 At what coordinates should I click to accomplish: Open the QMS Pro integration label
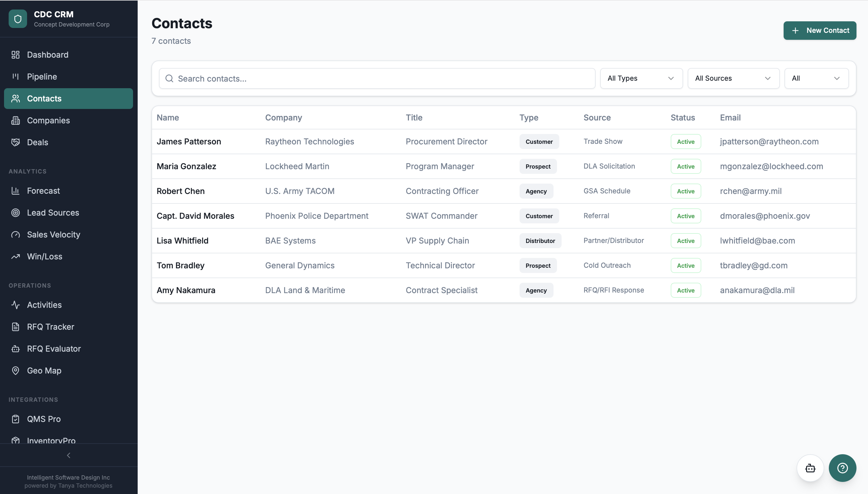(44, 419)
